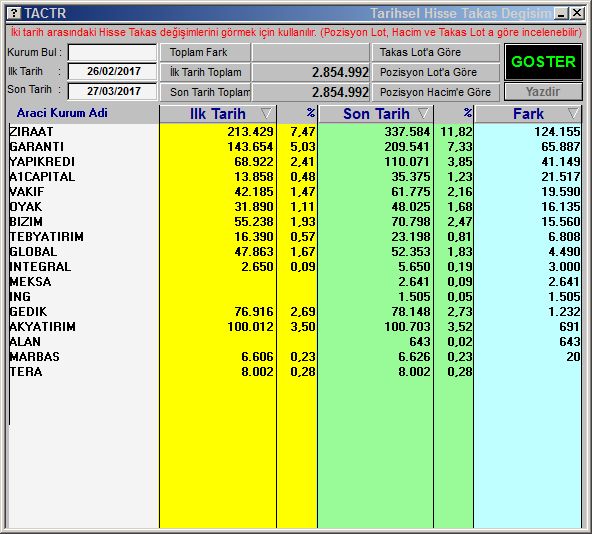
Task: Click the Son Tarih total value field
Action: (x=311, y=92)
